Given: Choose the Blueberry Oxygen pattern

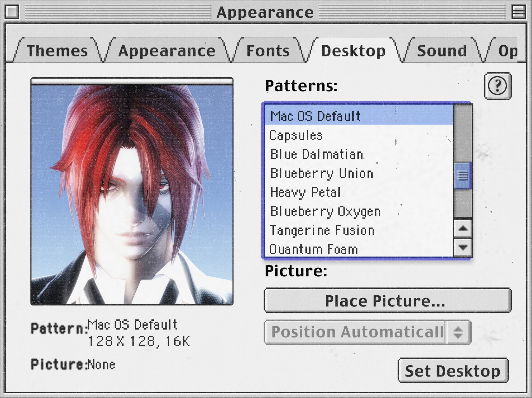Looking at the screenshot, I should [x=359, y=211].
